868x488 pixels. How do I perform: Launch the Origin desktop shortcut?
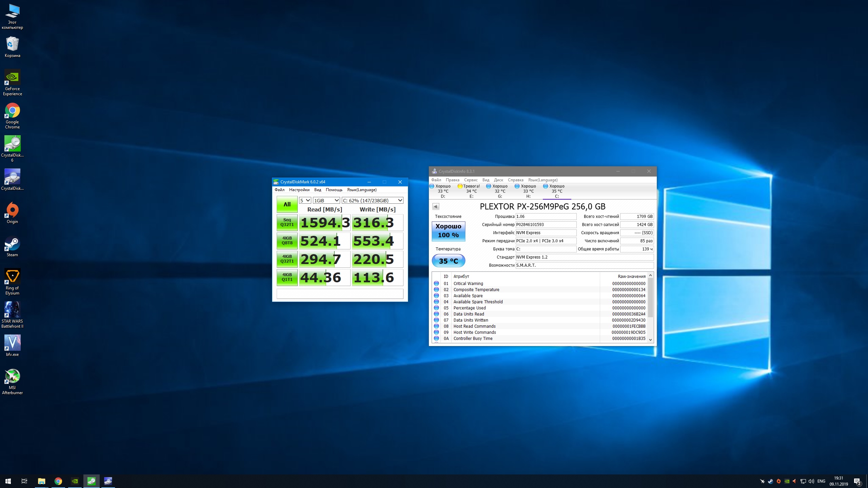point(12,211)
